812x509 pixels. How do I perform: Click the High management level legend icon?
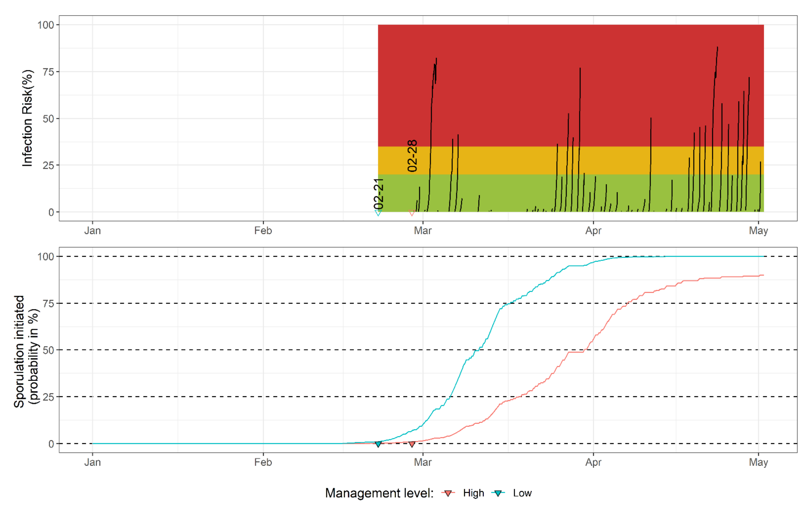pyautogui.click(x=448, y=493)
